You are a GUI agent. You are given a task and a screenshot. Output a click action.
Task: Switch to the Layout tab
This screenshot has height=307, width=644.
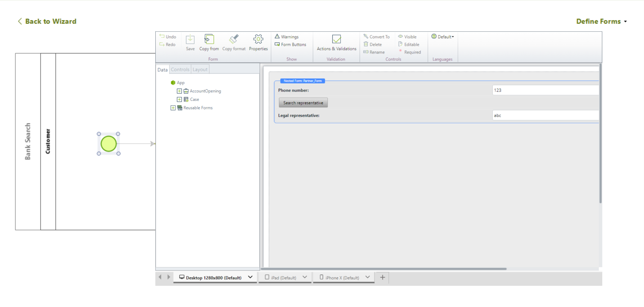click(x=200, y=70)
